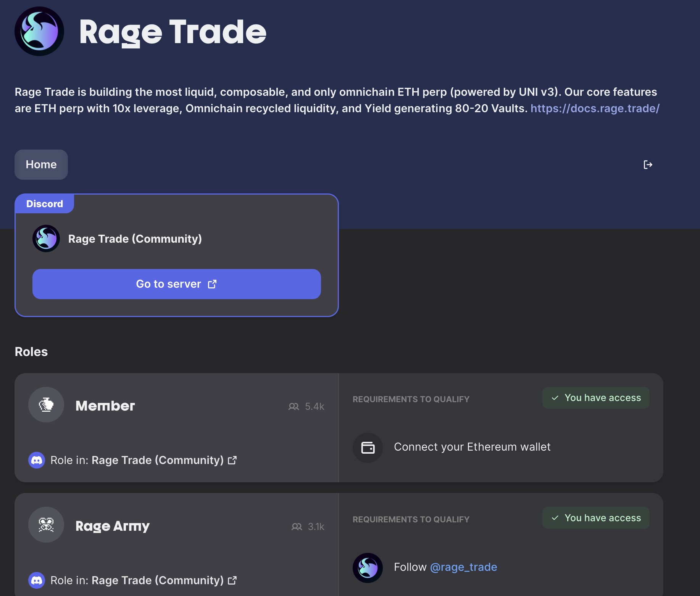Screen dimensions: 700x596
Task: Select the Member role's vase avatar icon
Action: (46, 405)
